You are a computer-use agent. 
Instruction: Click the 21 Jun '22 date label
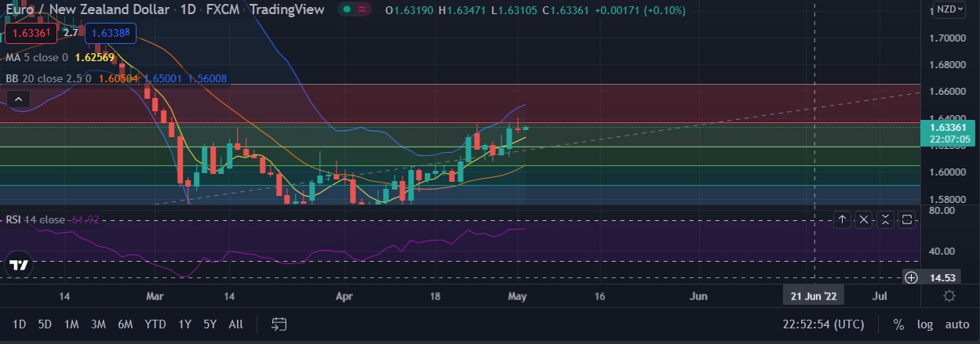[x=812, y=296]
